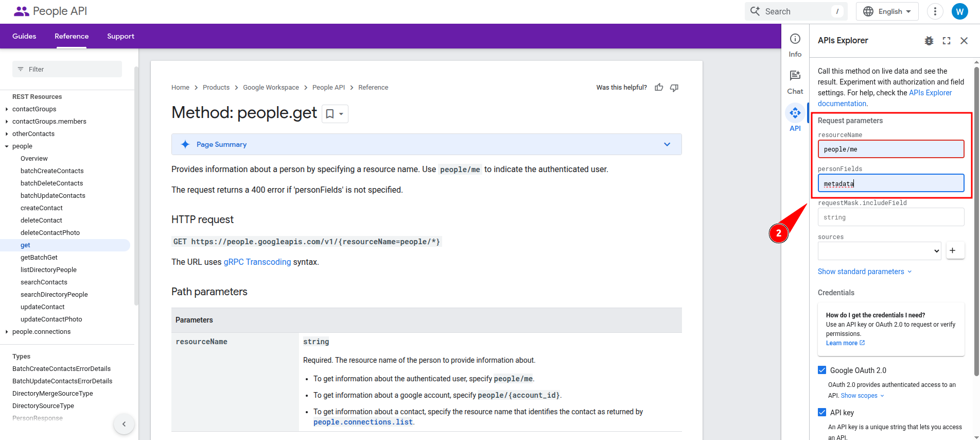The image size is (980, 440).
Task: Uncheck the API key checkbox
Action: click(822, 412)
